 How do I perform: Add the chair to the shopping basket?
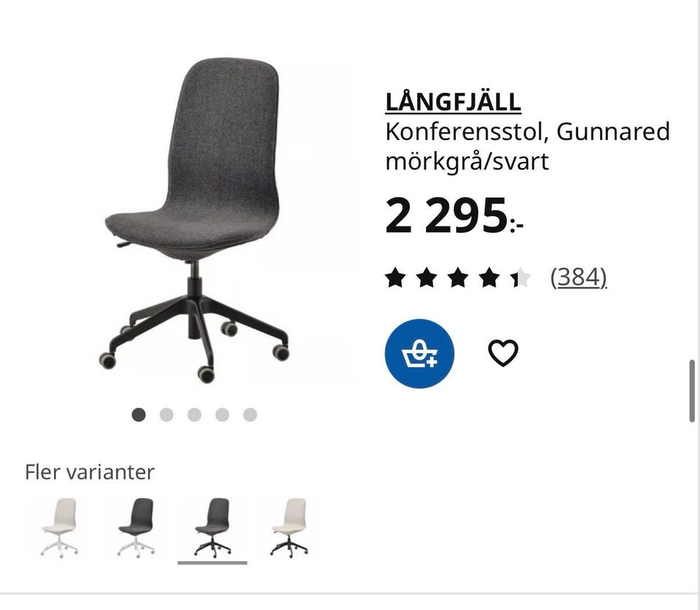(419, 353)
